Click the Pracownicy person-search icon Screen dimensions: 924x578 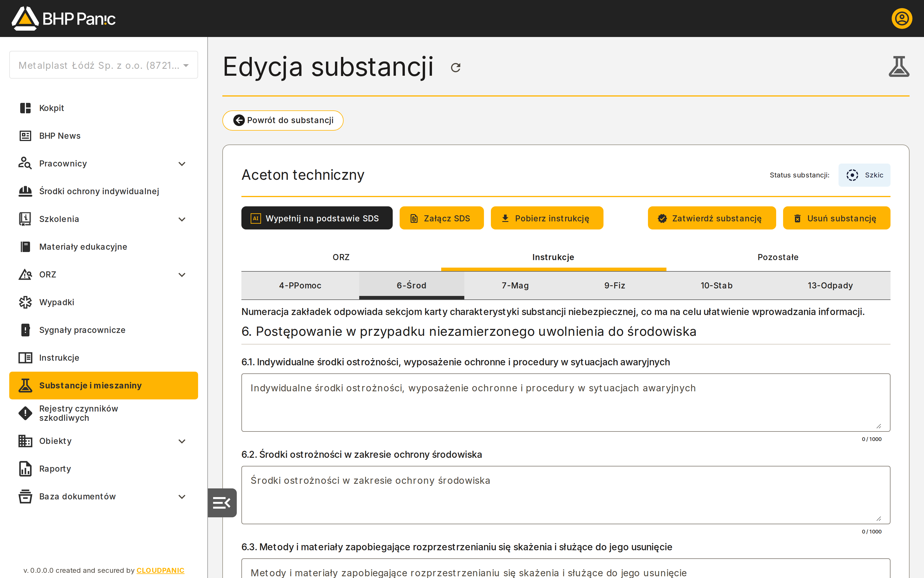click(25, 164)
